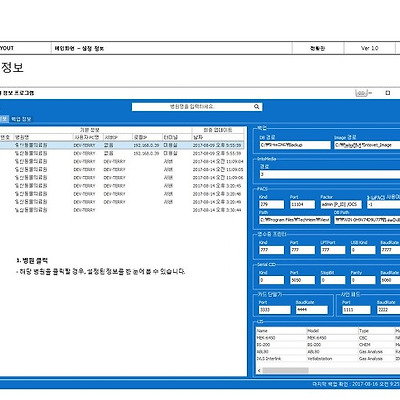Click the LIS Type column header

click(x=376, y=331)
